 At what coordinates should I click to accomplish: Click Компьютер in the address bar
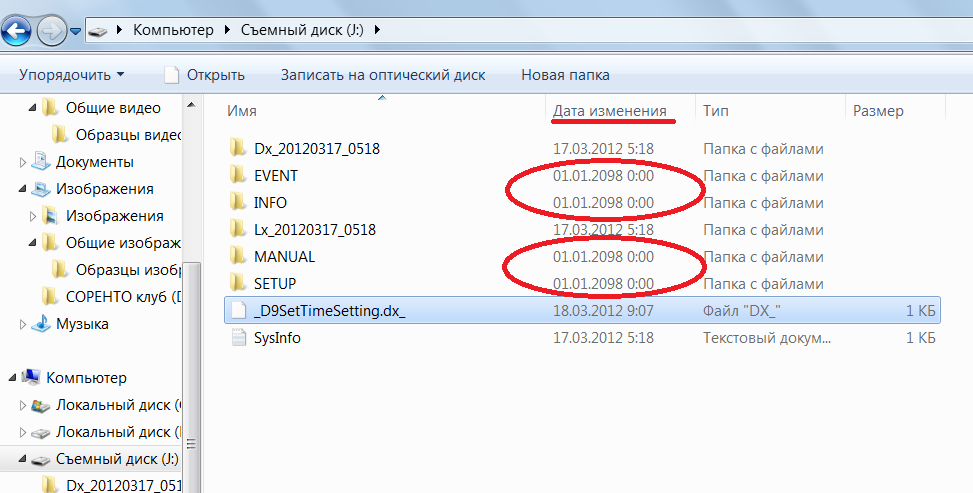[174, 31]
